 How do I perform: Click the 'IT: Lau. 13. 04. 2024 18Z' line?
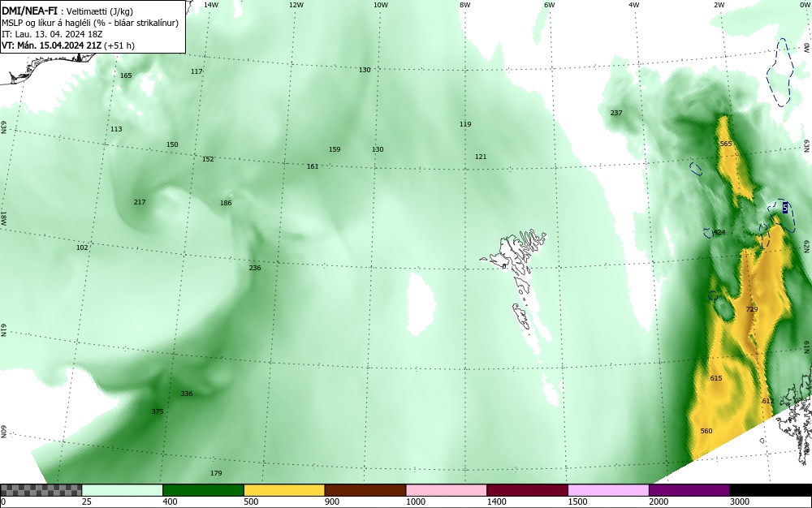click(x=52, y=34)
